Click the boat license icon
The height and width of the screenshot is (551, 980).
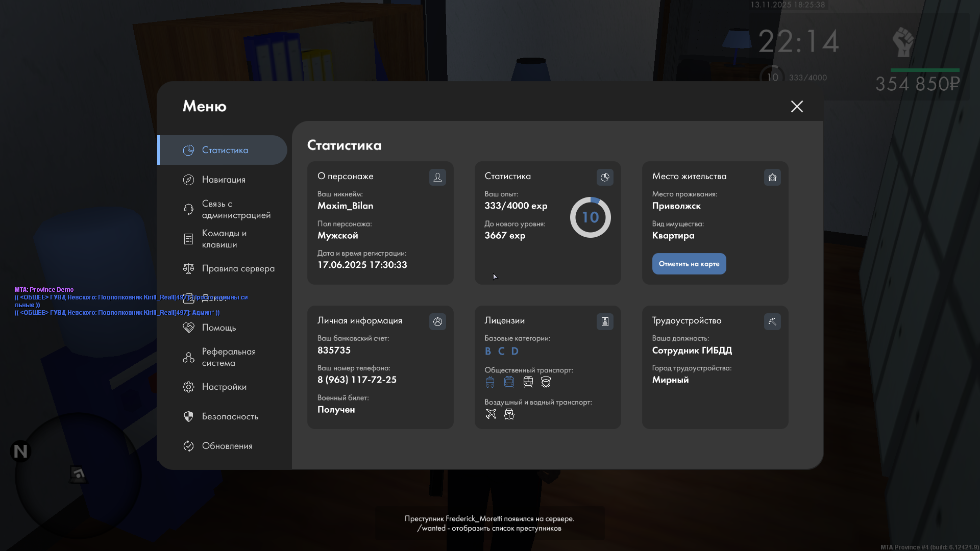pos(509,414)
